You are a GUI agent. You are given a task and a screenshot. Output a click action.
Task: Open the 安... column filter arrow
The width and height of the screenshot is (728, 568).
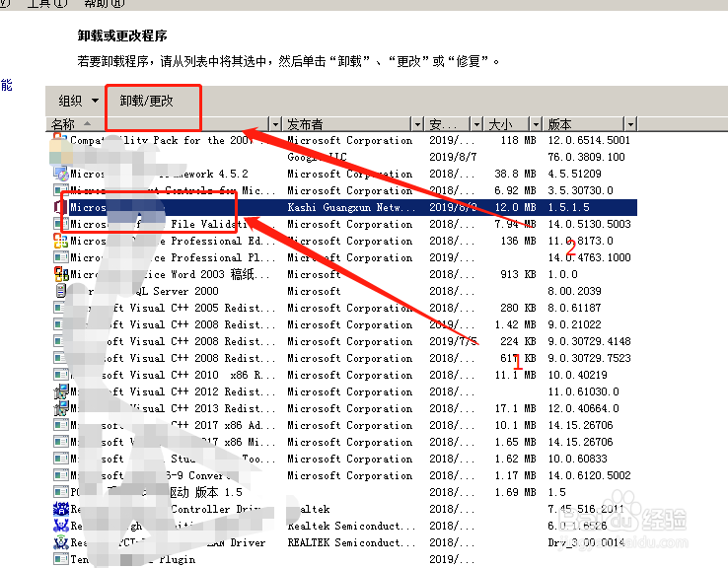tap(476, 124)
